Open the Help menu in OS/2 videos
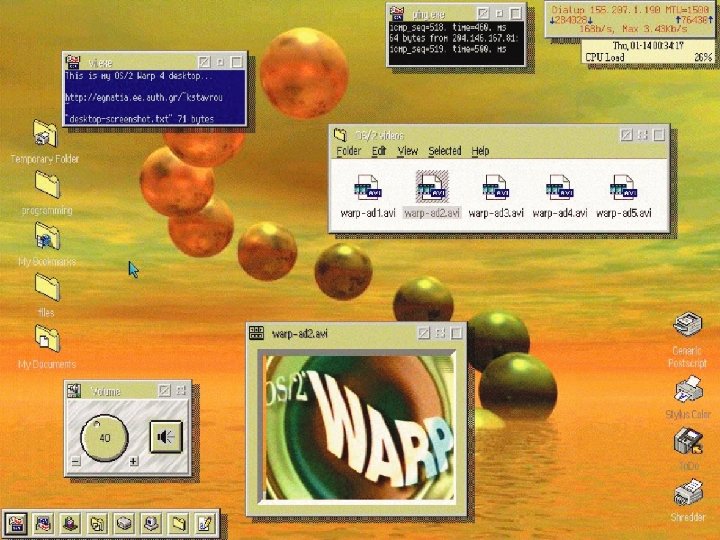Viewport: 720px width, 540px height. pyautogui.click(x=480, y=151)
